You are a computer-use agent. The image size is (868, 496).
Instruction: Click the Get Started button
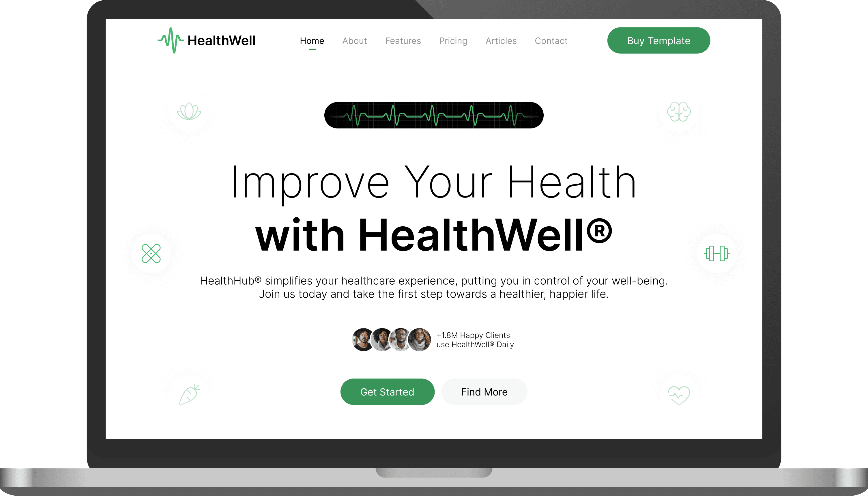[x=387, y=392]
